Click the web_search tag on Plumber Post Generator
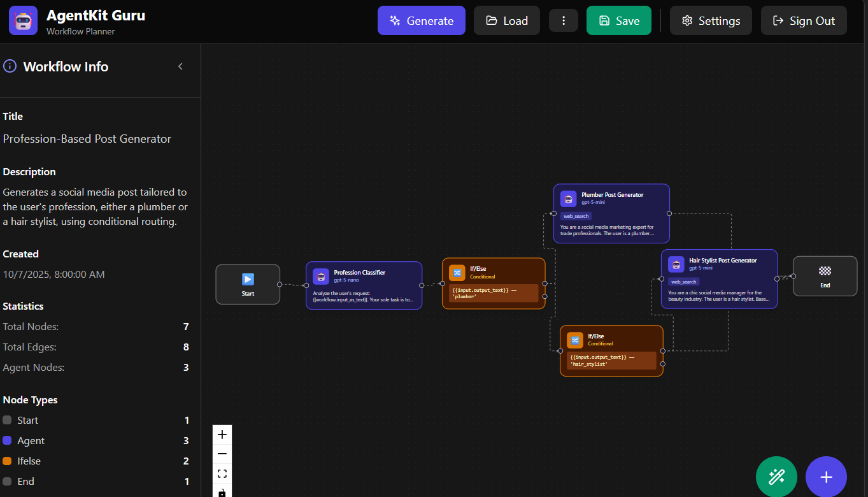Image resolution: width=868 pixels, height=497 pixels. (x=576, y=216)
